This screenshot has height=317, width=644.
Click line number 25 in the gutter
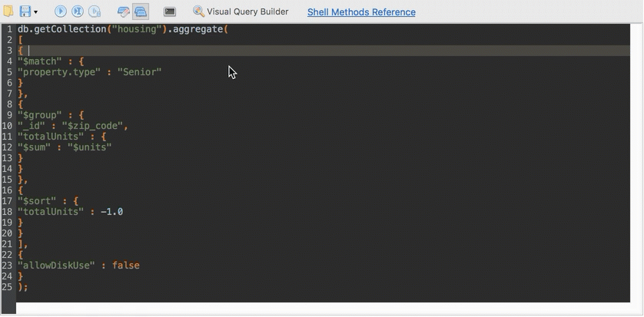[x=8, y=286]
